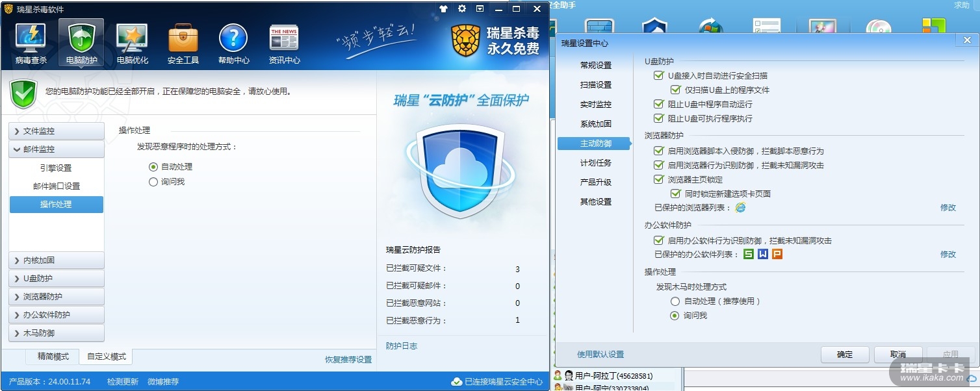This screenshot has width=980, height=391.
Task: Click blue shield icon in background window
Action: (x=654, y=26)
